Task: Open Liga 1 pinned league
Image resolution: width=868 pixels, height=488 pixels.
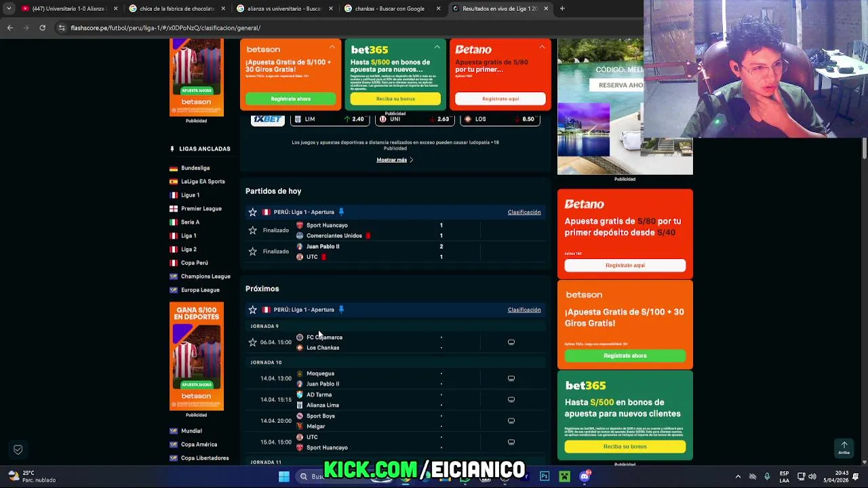Action: pyautogui.click(x=189, y=236)
